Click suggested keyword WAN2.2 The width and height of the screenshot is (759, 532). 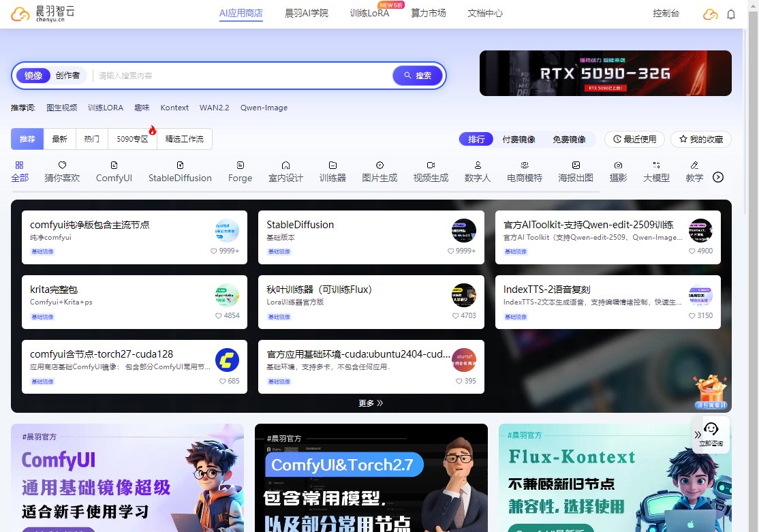(215, 108)
